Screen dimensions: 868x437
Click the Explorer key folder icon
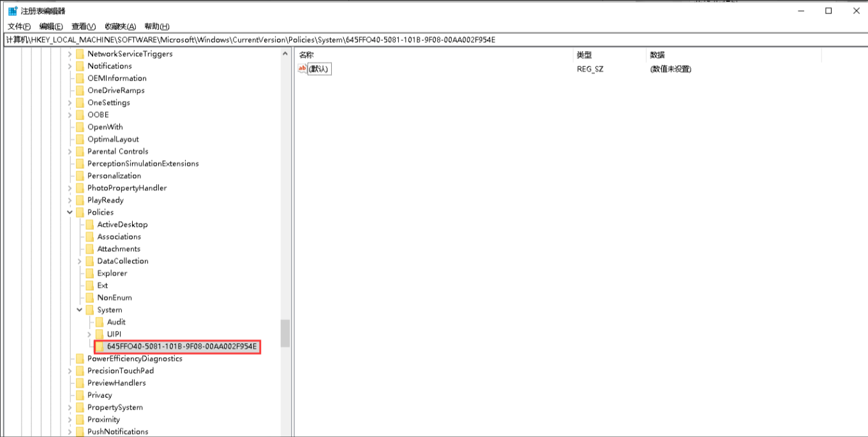click(x=89, y=273)
